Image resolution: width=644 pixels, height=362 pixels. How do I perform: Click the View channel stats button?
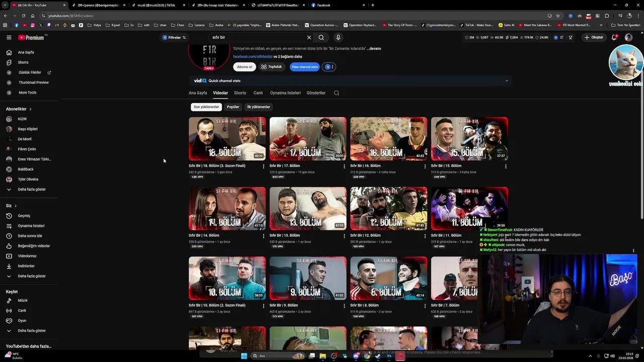click(304, 67)
